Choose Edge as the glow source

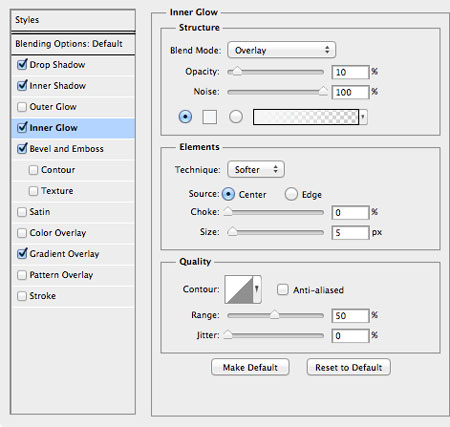click(x=291, y=194)
